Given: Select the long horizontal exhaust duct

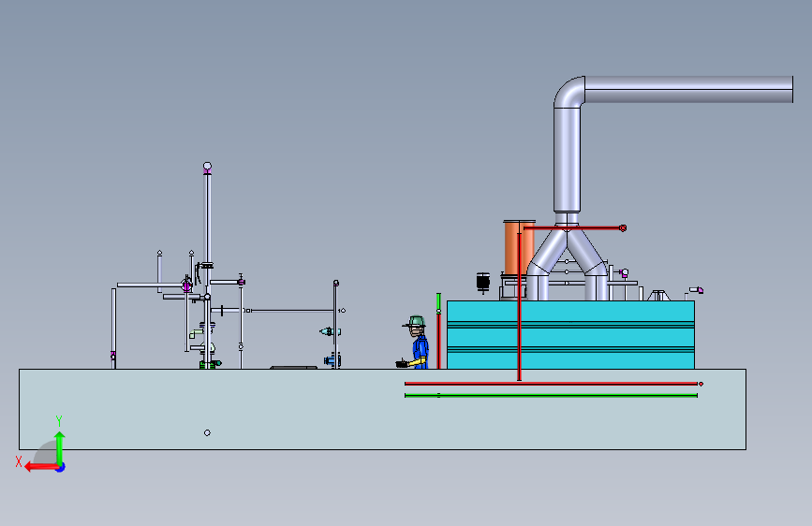Looking at the screenshot, I should click(x=688, y=89).
